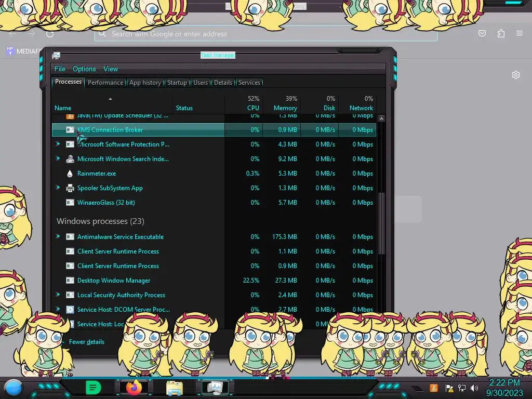The width and height of the screenshot is (532, 399).
Task: Expand the Local Security Authority Process
Action: [x=58, y=295]
